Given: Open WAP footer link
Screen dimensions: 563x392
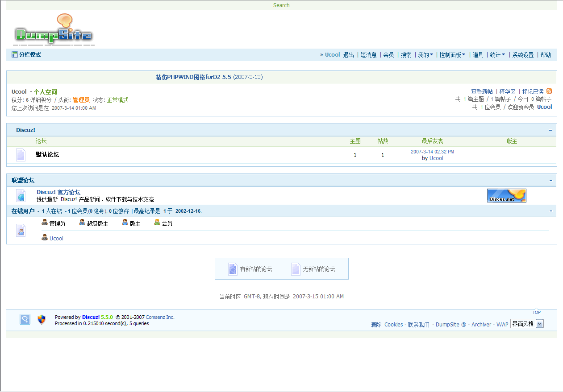Looking at the screenshot, I should coord(502,325).
